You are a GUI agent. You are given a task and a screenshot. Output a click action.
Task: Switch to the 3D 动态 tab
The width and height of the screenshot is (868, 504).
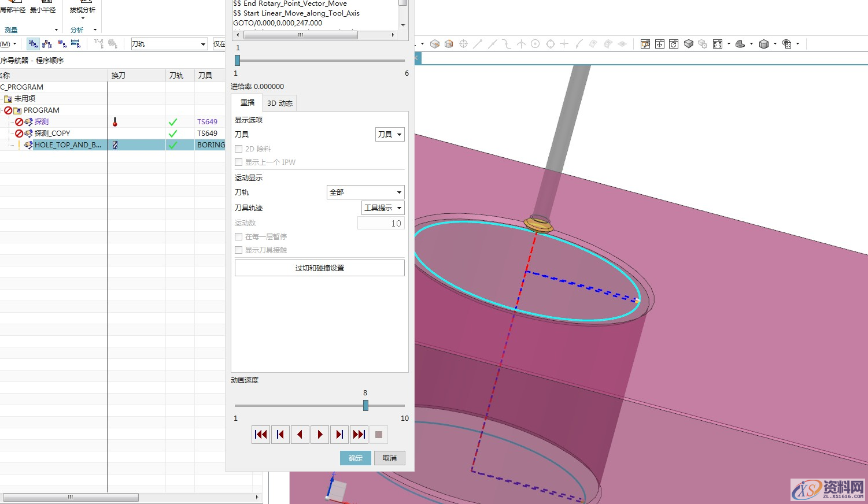[x=280, y=103]
